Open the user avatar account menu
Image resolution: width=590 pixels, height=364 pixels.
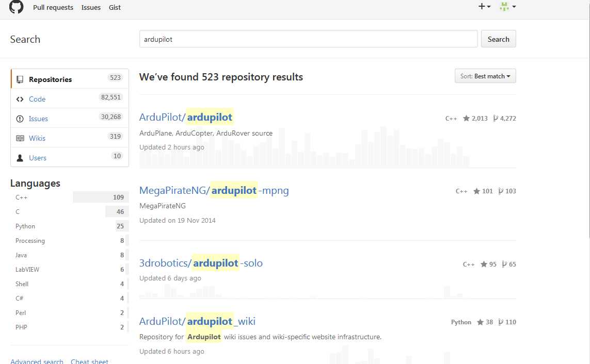(x=507, y=6)
